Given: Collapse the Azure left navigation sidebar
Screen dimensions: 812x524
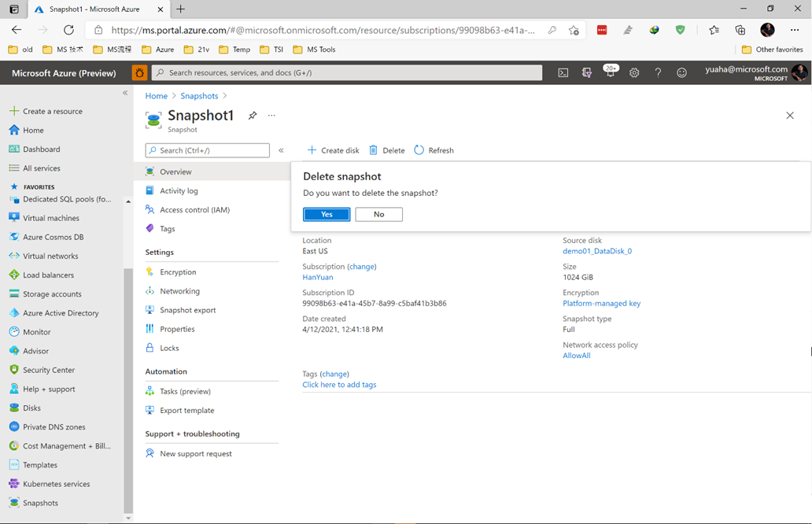Looking at the screenshot, I should (125, 93).
